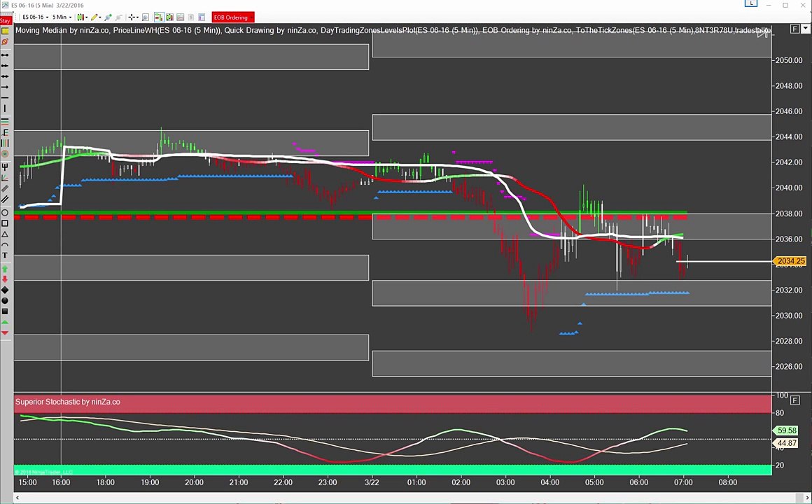Open the Indicators toolbar icon
The width and height of the screenshot is (812, 504).
(x=180, y=17)
